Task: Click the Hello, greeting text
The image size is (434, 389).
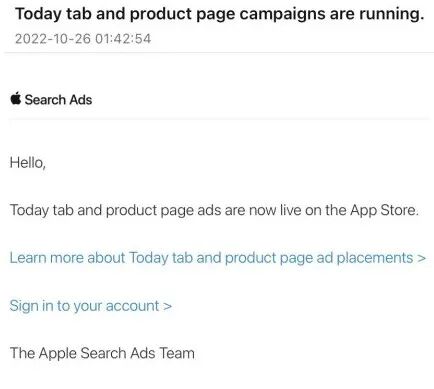Action: (28, 163)
